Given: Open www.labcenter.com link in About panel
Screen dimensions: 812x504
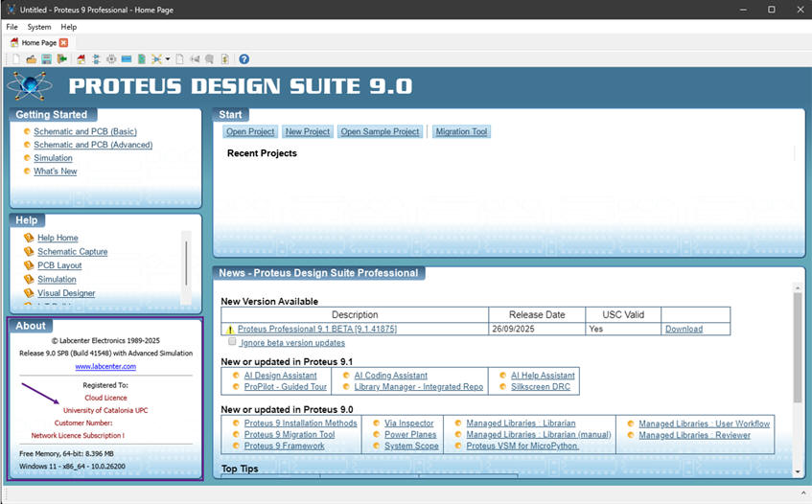Looking at the screenshot, I should (105, 366).
